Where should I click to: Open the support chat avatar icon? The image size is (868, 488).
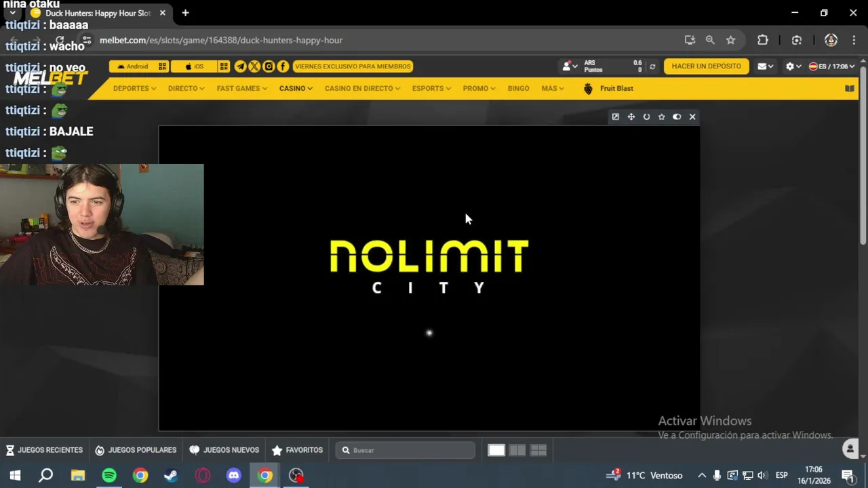point(850,449)
